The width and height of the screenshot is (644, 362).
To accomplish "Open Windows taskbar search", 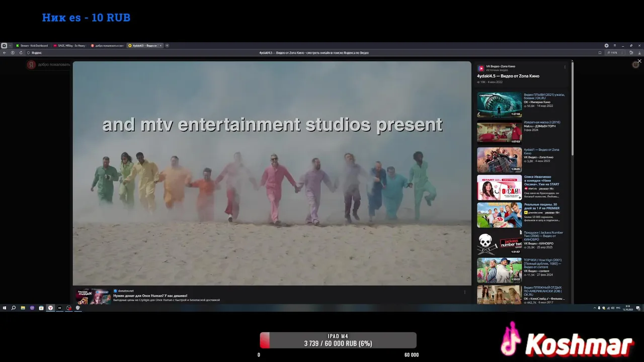I will 14,308.
